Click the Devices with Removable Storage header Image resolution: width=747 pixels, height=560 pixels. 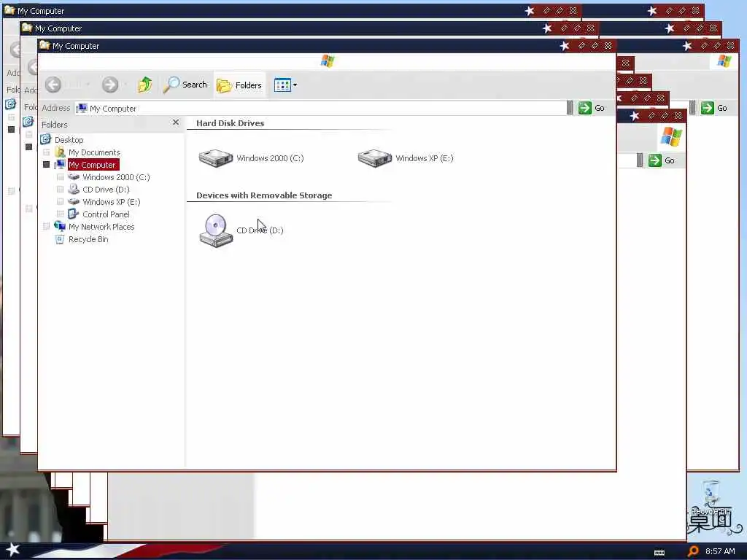[x=264, y=195]
